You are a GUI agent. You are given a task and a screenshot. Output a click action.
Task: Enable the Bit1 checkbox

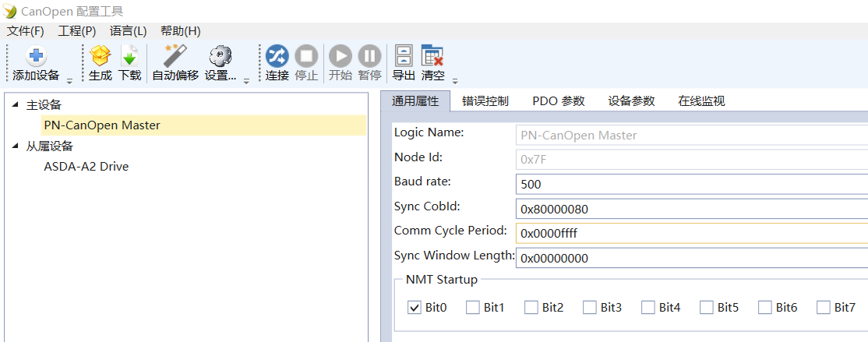point(472,307)
